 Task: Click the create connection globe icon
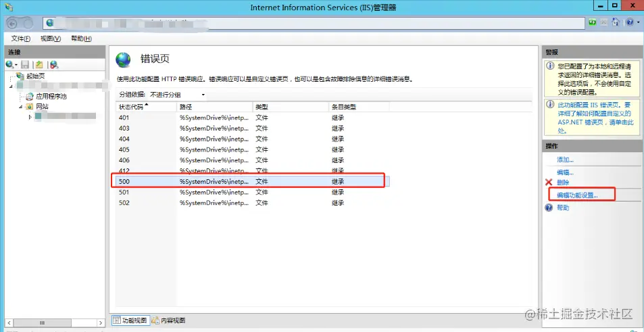(9, 64)
